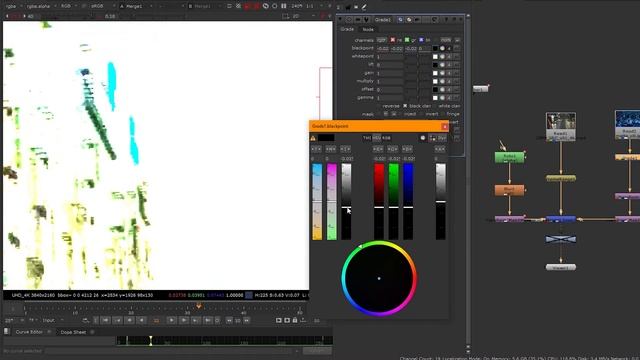Open the timeline Input range dropdown
640x360 pixels.
coord(53,320)
